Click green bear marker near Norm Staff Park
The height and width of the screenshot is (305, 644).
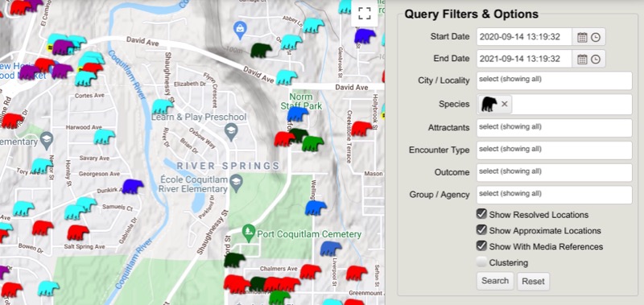click(312, 144)
